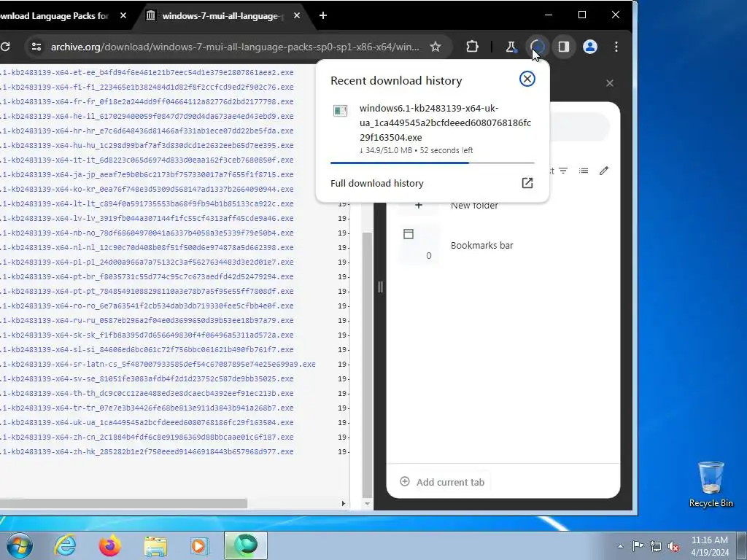Click the active browser taskbar button
The height and width of the screenshot is (560, 747).
pos(245,545)
